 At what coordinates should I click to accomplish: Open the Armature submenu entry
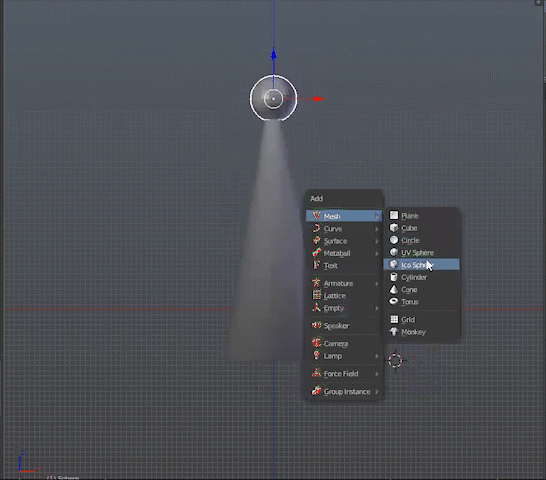[344, 283]
